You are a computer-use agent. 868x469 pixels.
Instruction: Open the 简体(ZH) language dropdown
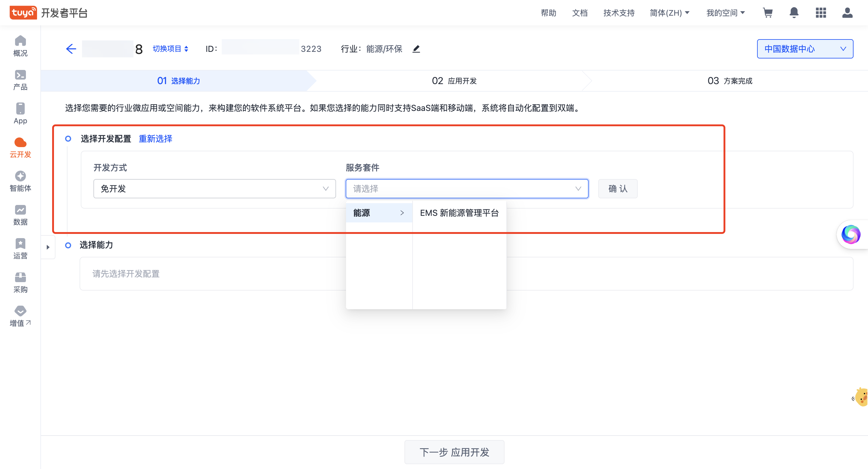click(669, 13)
